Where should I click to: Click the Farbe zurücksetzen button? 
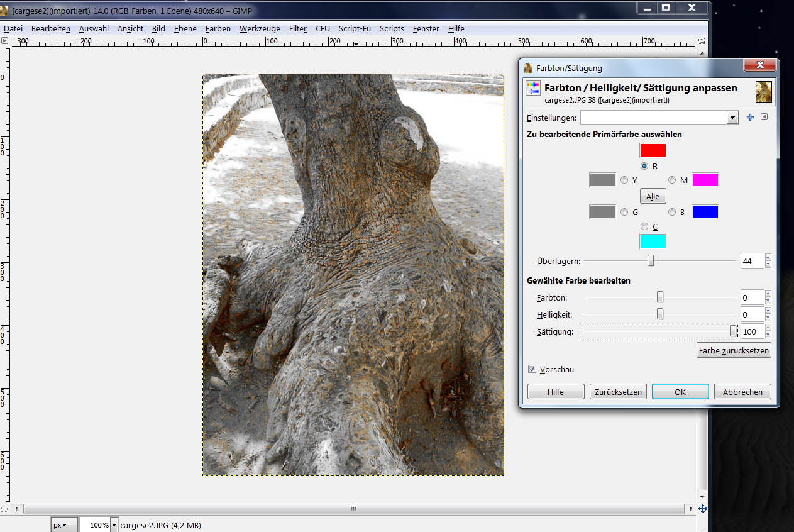coord(734,351)
